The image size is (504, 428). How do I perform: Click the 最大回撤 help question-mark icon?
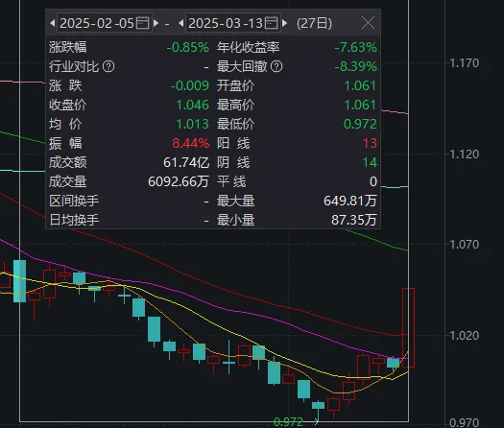(x=276, y=66)
